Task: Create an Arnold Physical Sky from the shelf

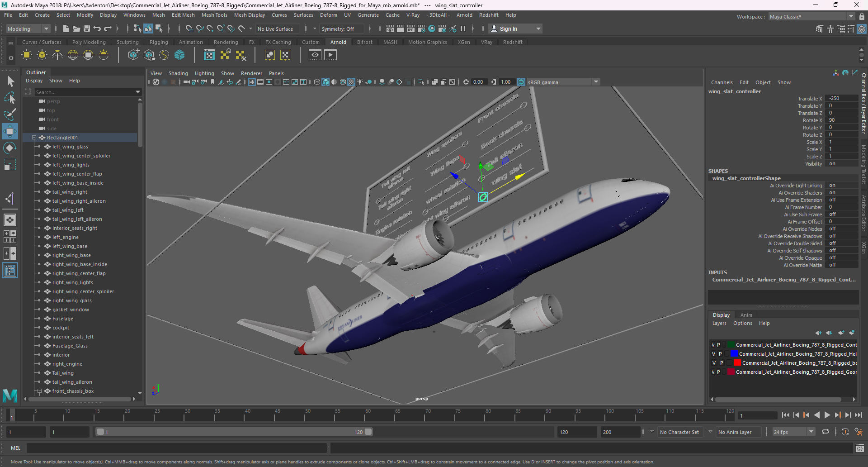Action: pyautogui.click(x=104, y=55)
